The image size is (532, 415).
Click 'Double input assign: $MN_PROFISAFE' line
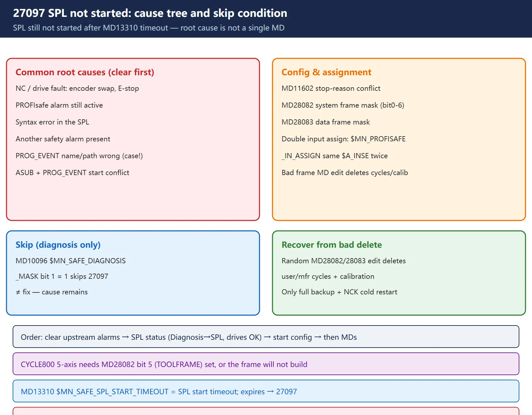(x=344, y=139)
